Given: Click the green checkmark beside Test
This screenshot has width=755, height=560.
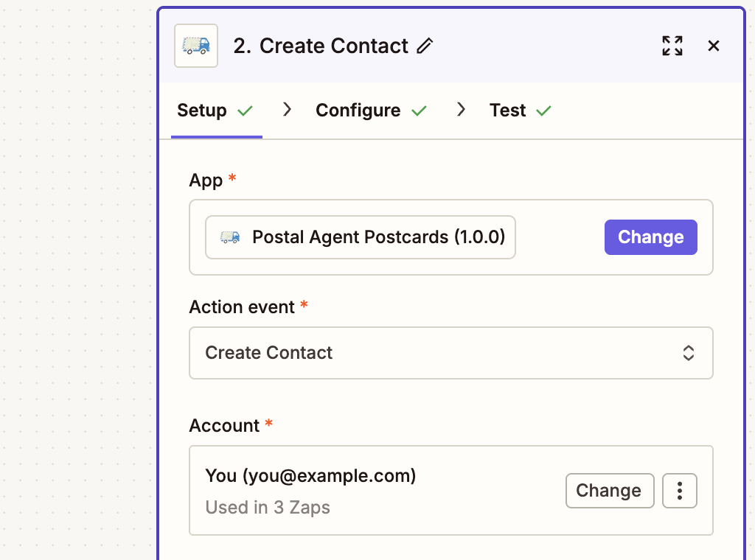Looking at the screenshot, I should (543, 111).
